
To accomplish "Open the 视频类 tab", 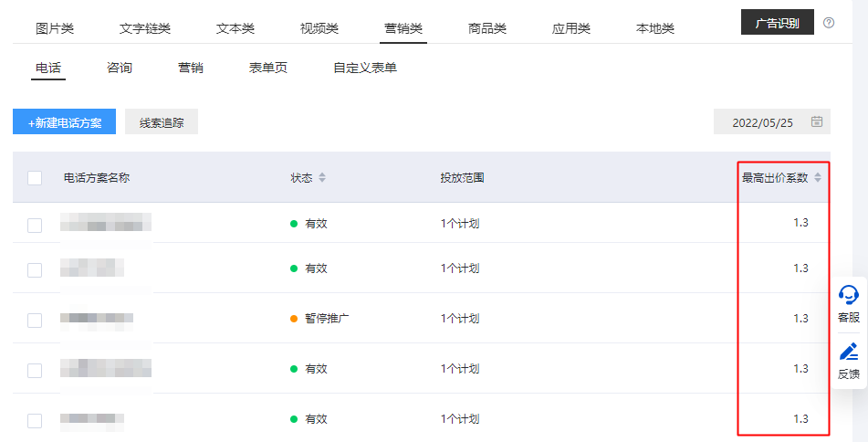I will point(319,28).
